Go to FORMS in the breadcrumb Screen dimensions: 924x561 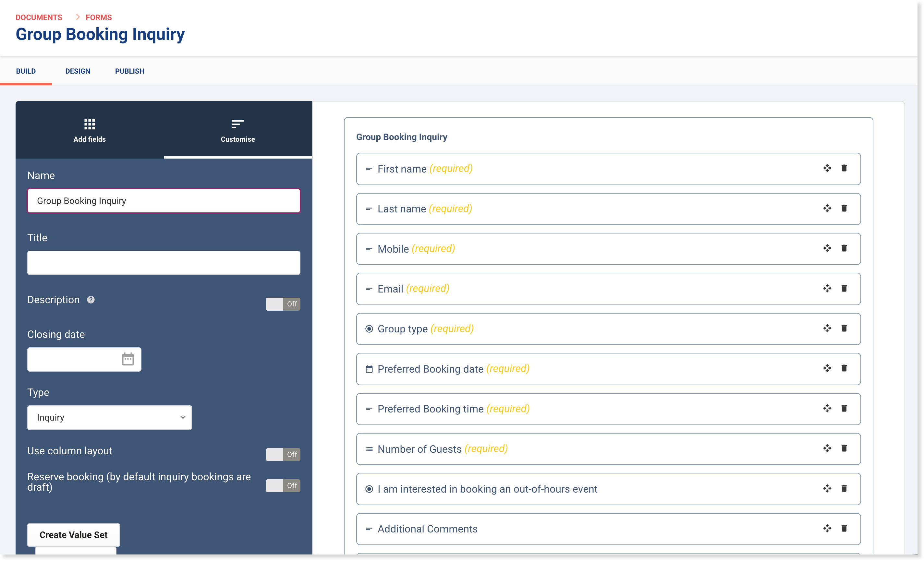click(x=99, y=17)
